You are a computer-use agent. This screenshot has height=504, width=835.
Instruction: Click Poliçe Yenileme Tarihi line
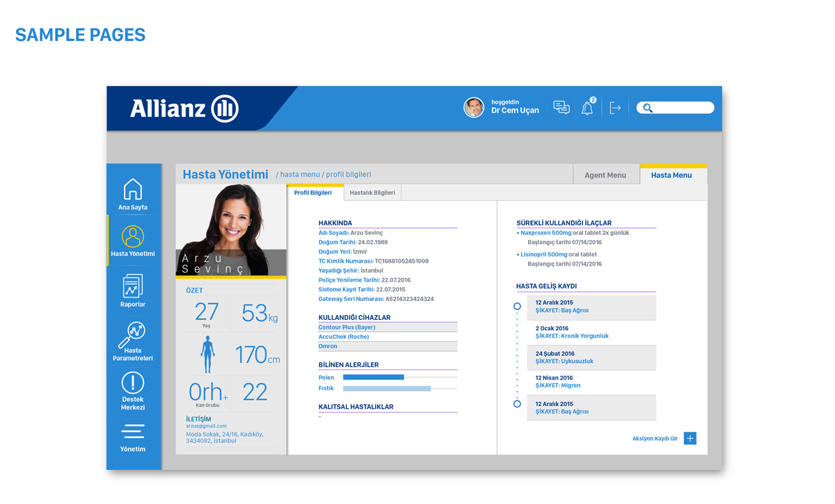point(365,280)
